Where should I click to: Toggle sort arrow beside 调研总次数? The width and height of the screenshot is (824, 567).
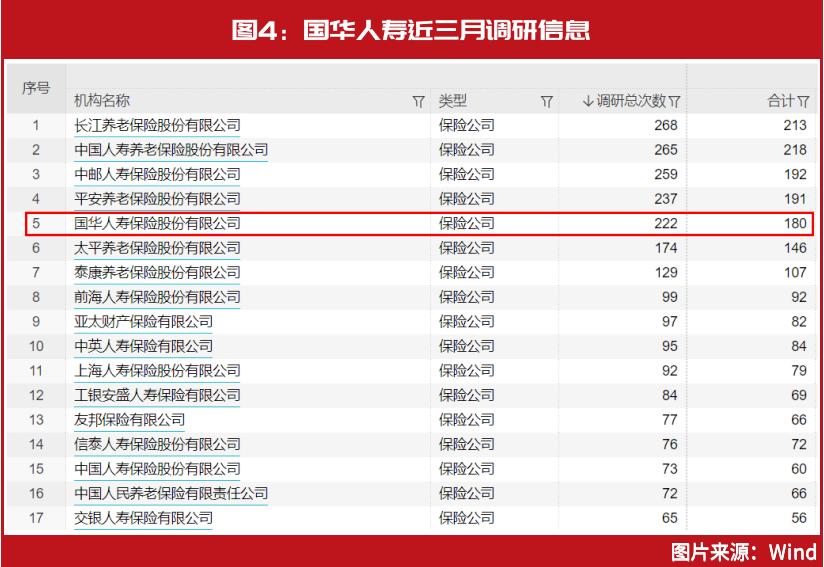tap(588, 100)
